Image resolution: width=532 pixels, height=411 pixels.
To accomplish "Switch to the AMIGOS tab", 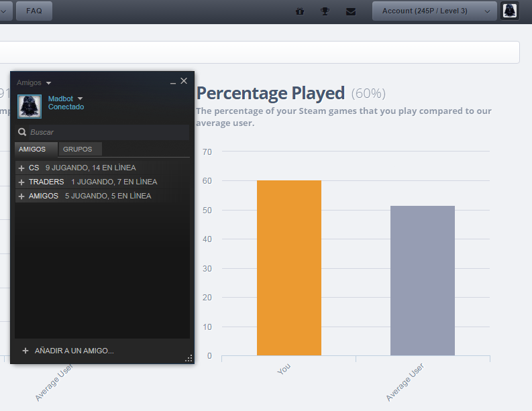I will (x=36, y=150).
